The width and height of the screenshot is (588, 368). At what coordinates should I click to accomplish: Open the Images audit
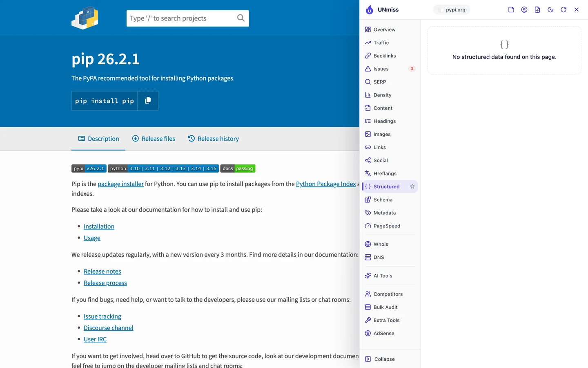coord(390,134)
